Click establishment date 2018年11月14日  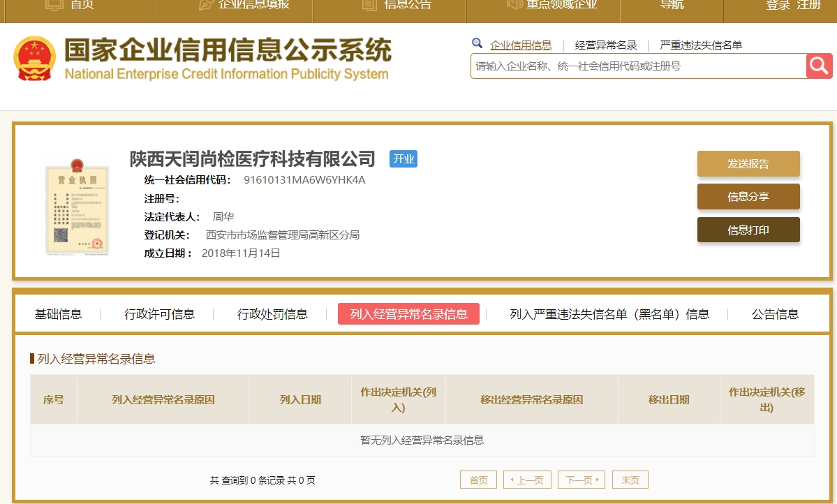click(241, 253)
